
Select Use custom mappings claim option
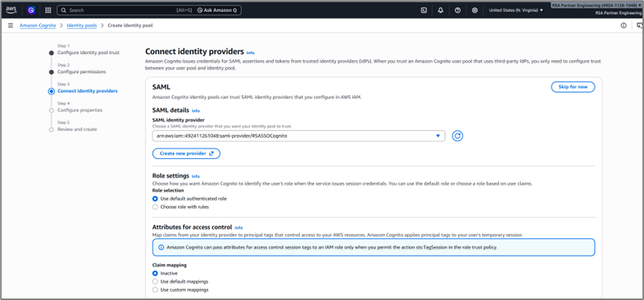155,290
